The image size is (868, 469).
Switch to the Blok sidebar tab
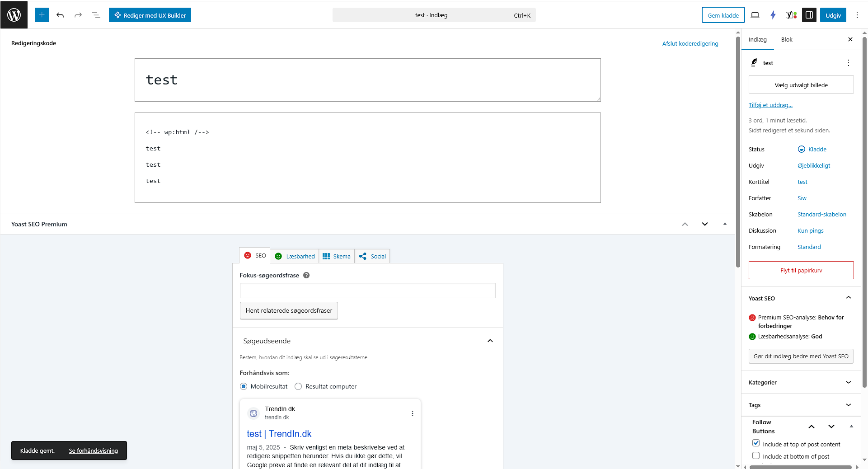coord(787,39)
